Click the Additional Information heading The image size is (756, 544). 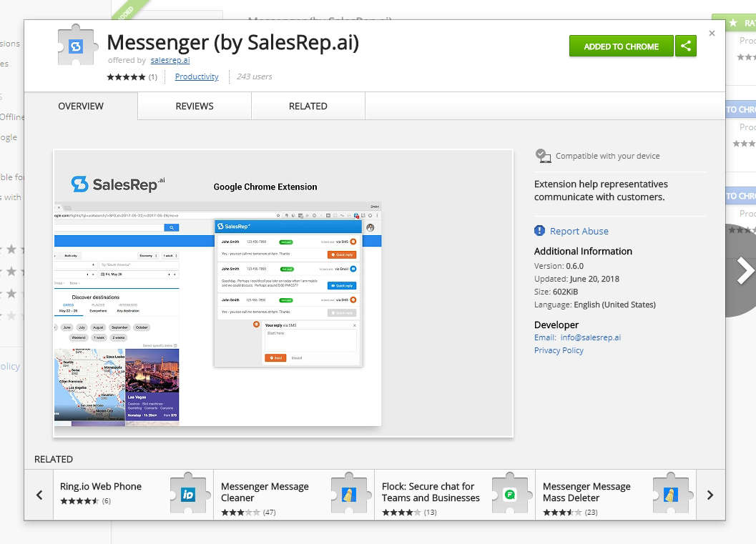(583, 251)
